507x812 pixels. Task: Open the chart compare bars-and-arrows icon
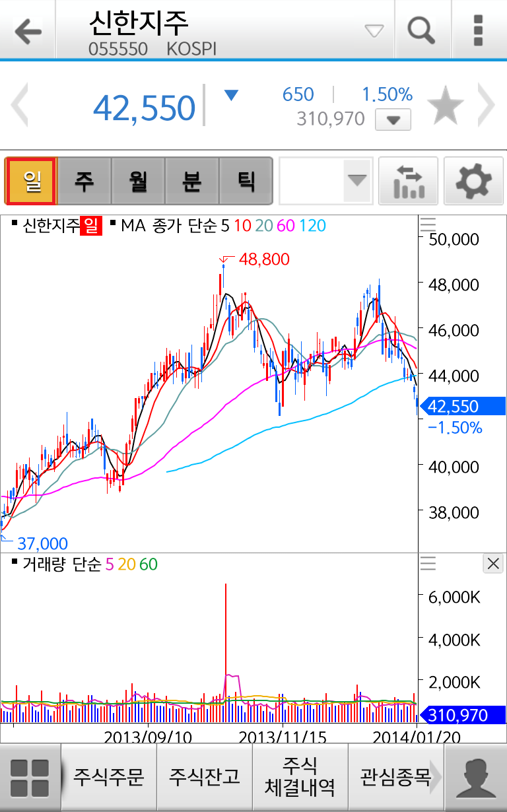point(408,181)
